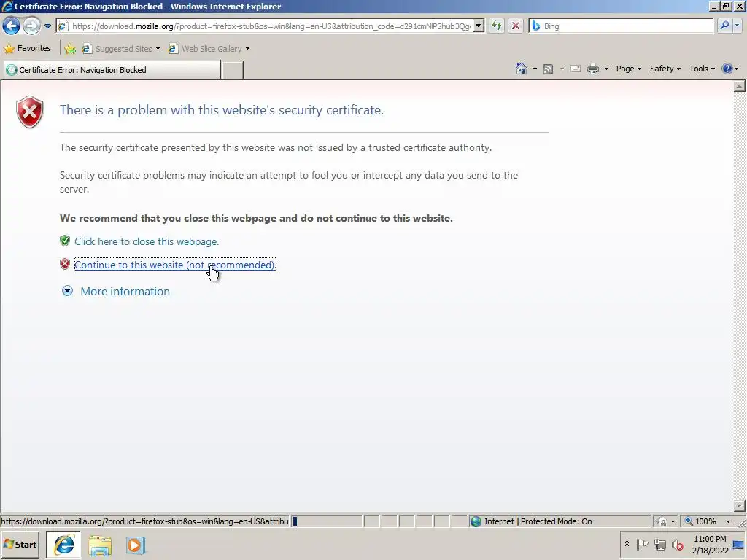Select the Certificate Error tab

point(112,70)
